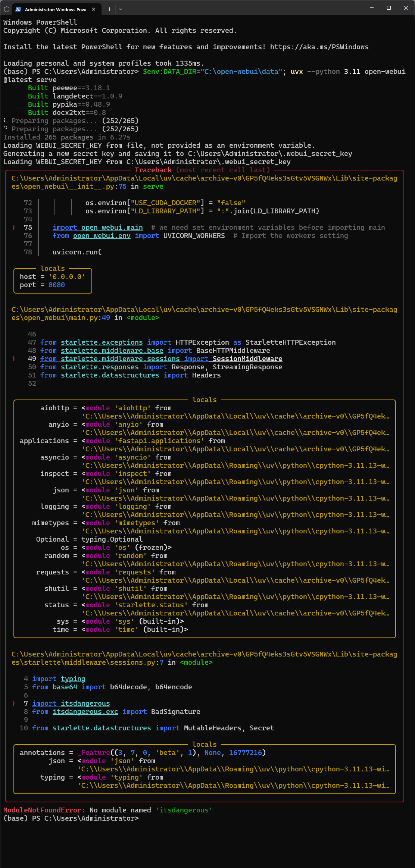Expand the new tab profile dropdown chevron
Image resolution: width=415 pixels, height=868 pixels.
121,9
